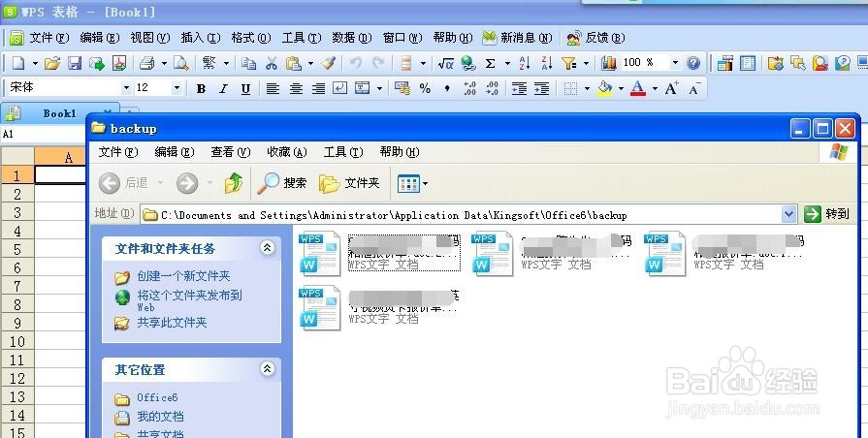Switch to the Book1 document tab
The image size is (868, 438).
point(60,113)
